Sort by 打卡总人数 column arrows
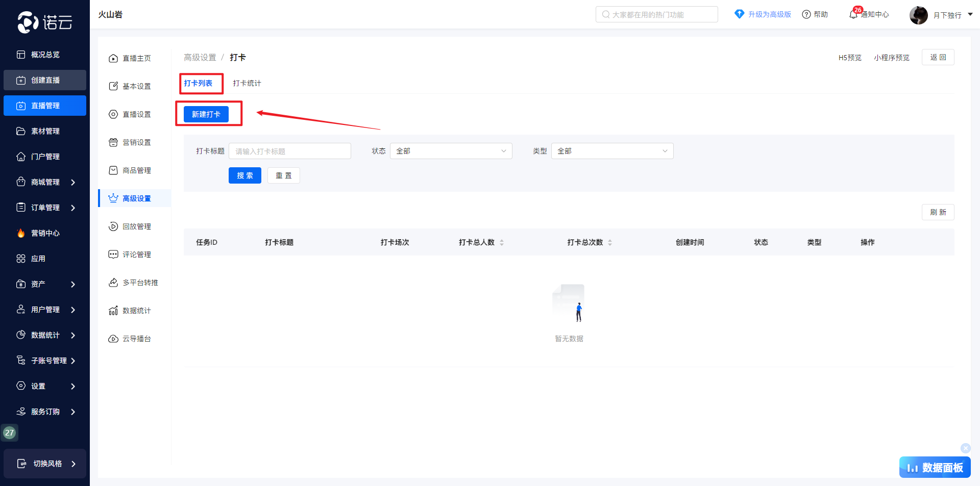The image size is (980, 486). 502,242
